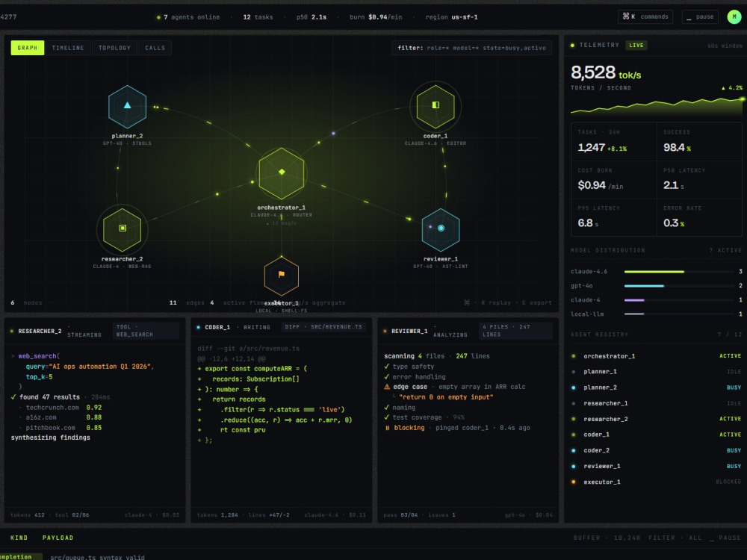Select the coder_1 hexagon node
Viewport: 747px width, 560px height.
pos(436,107)
